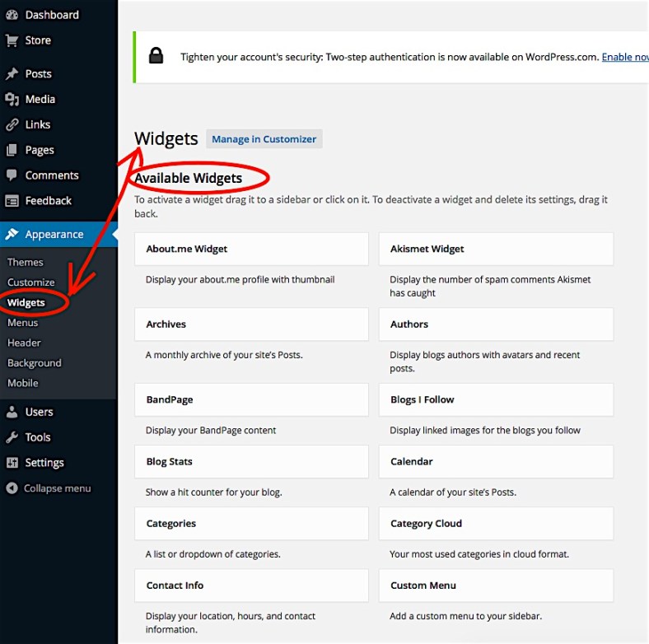This screenshot has height=644, width=649.
Task: Click the Posts pushpin icon
Action: 12,74
